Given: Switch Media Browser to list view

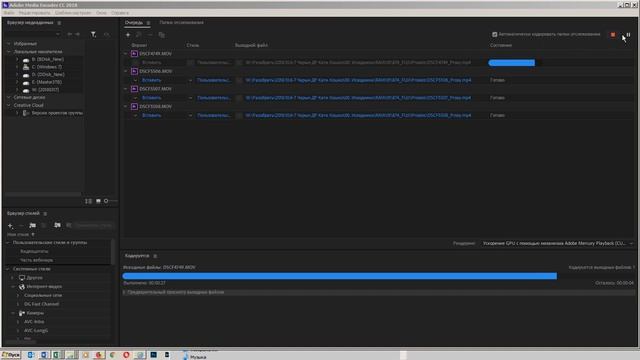Looking at the screenshot, I should pos(89,201).
